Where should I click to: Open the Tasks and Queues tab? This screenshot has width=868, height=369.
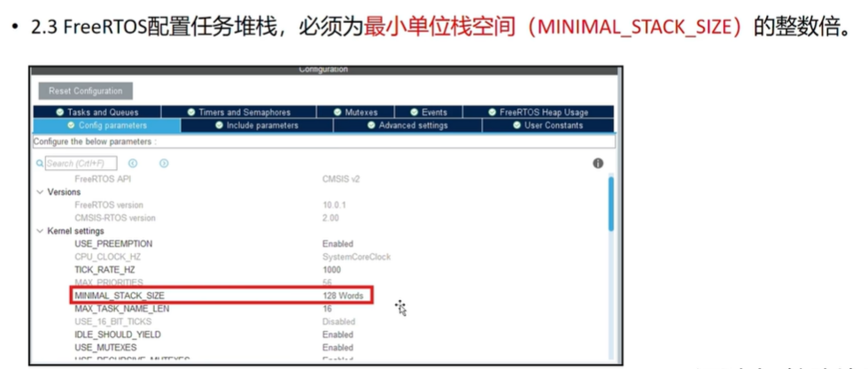click(97, 112)
